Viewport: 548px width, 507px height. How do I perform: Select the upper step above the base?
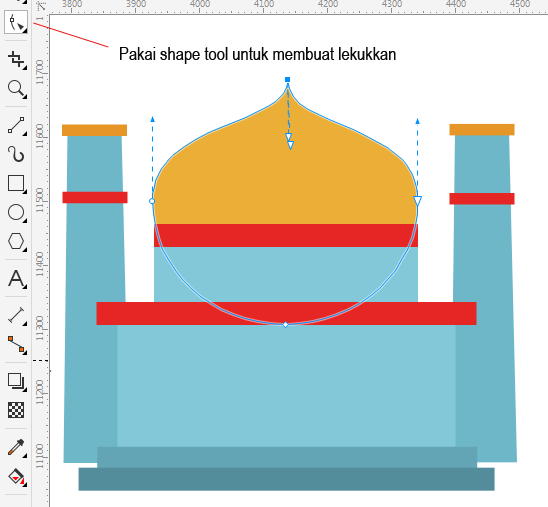pyautogui.click(x=287, y=457)
